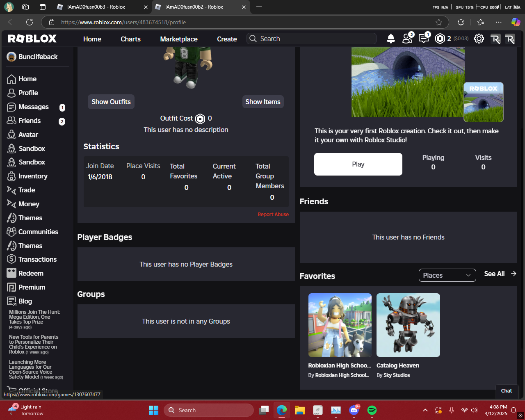Open a new browser tab
This screenshot has width=525, height=420.
pos(259,7)
